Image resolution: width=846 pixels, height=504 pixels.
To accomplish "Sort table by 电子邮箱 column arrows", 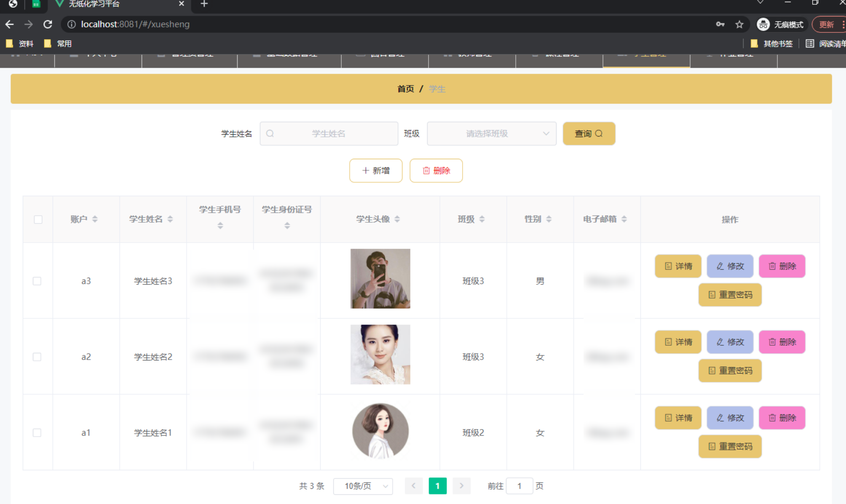I will pos(624,219).
